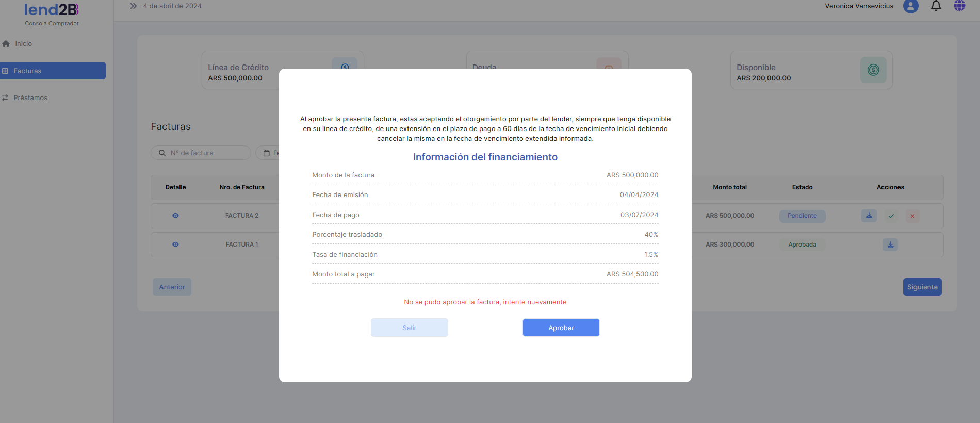Viewport: 980px width, 423px height.
Task: View details of FACTURA 1 eye icon
Action: (x=175, y=245)
